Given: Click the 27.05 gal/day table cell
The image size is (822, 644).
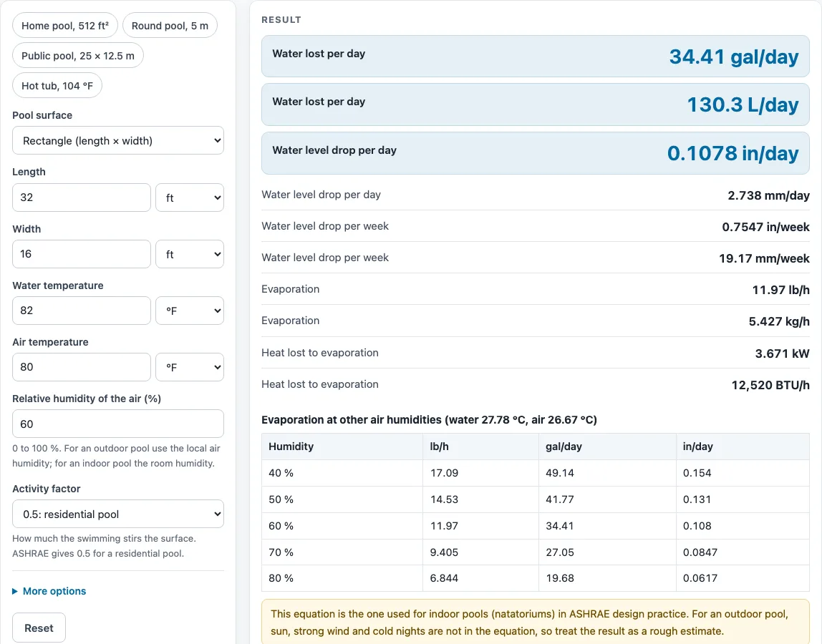Looking at the screenshot, I should tap(608, 552).
